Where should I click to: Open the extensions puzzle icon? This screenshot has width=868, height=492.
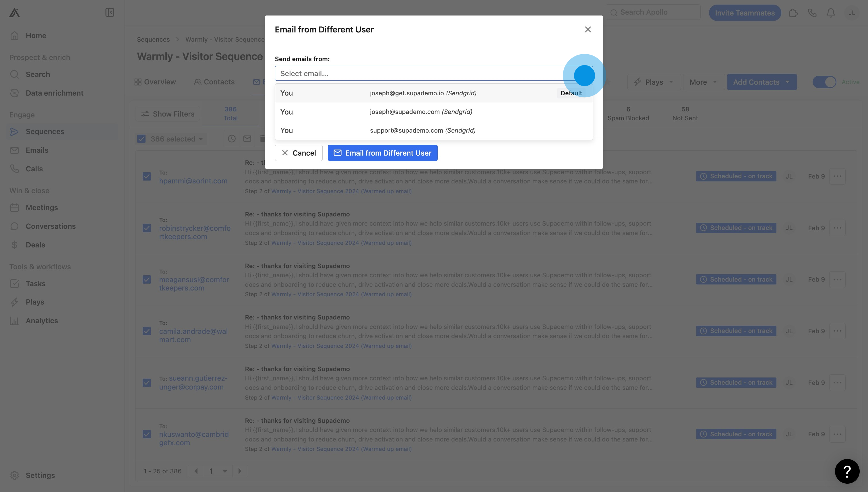(793, 13)
